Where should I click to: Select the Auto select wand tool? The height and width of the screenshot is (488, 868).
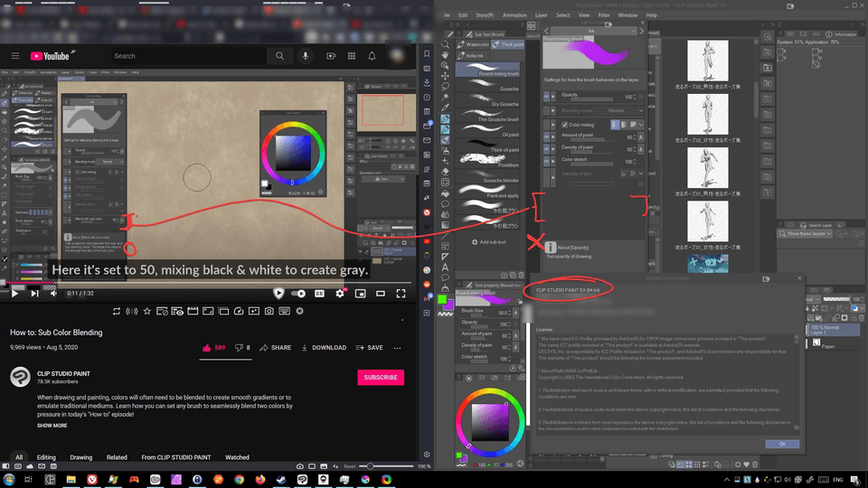[445, 98]
